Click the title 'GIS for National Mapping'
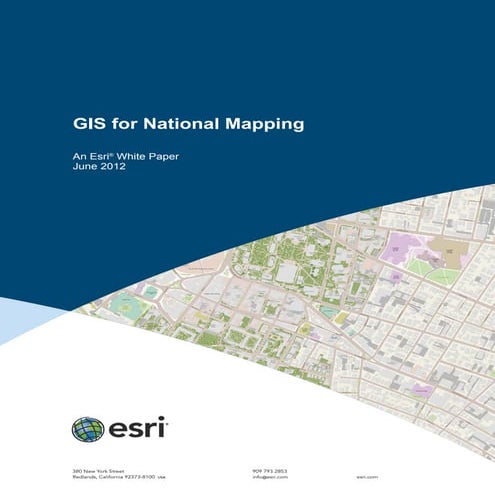The width and height of the screenshot is (495, 495). tap(188, 124)
